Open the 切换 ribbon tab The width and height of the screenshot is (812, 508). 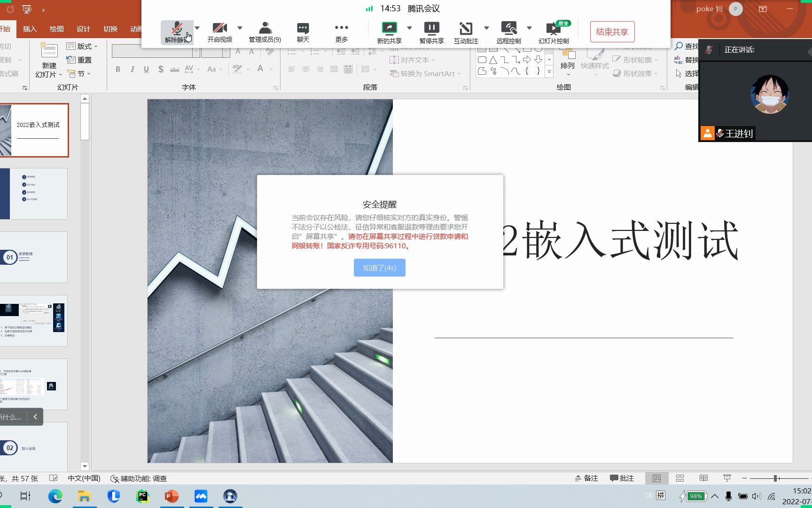110,29
